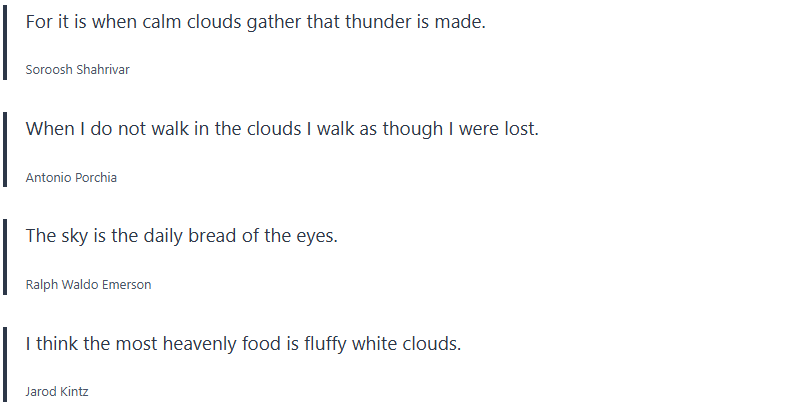Click the Jarod Kintz attribution
The image size is (806, 408).
pyautogui.click(x=57, y=392)
